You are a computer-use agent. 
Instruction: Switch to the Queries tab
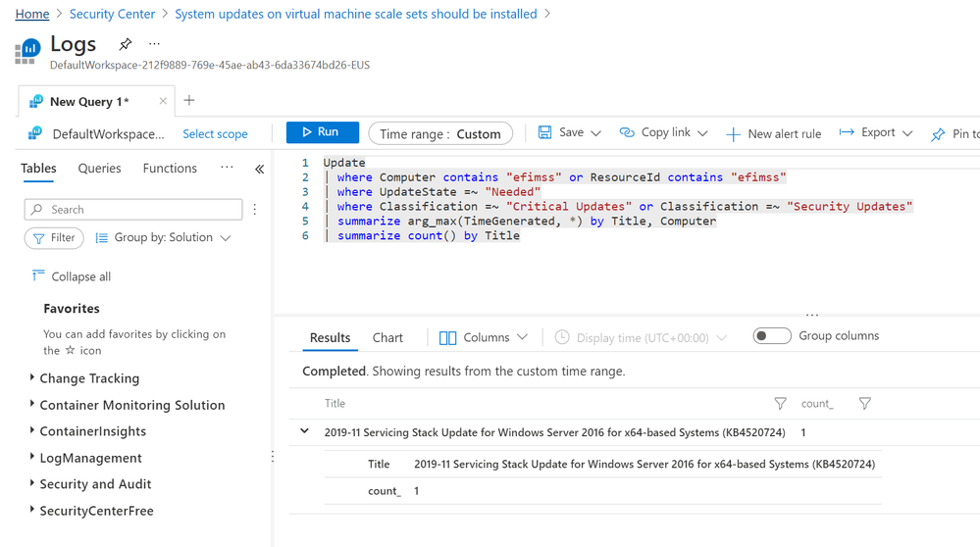click(x=99, y=168)
